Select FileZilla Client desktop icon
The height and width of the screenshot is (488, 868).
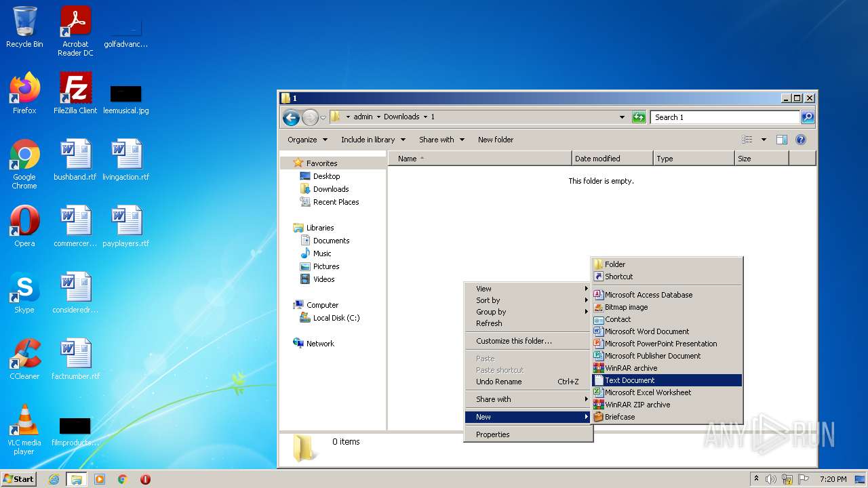[x=75, y=94]
